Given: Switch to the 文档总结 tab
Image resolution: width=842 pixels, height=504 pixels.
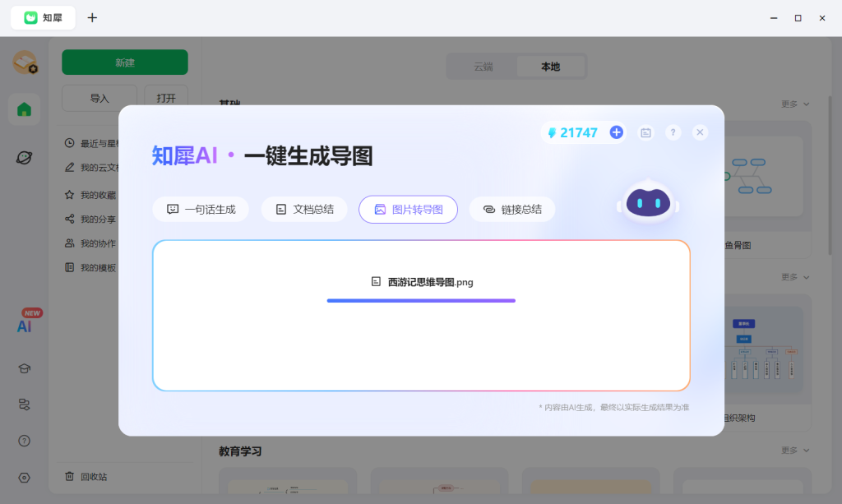Looking at the screenshot, I should (304, 210).
